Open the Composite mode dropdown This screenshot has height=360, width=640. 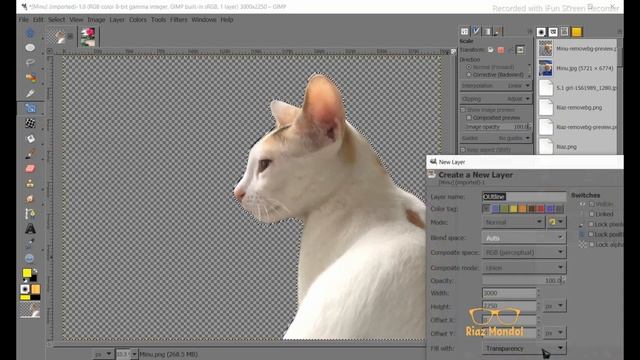pos(524,267)
